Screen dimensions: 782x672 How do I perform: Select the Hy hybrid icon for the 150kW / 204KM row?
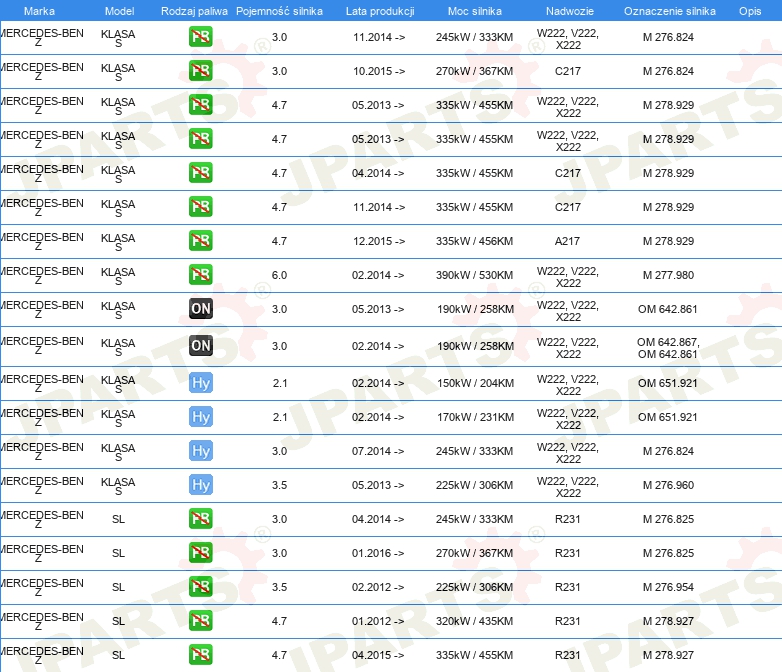pos(200,383)
